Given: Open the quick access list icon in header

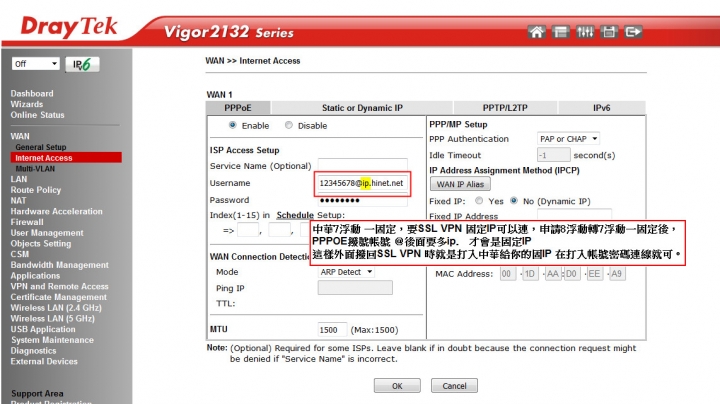Looking at the screenshot, I should [x=560, y=32].
